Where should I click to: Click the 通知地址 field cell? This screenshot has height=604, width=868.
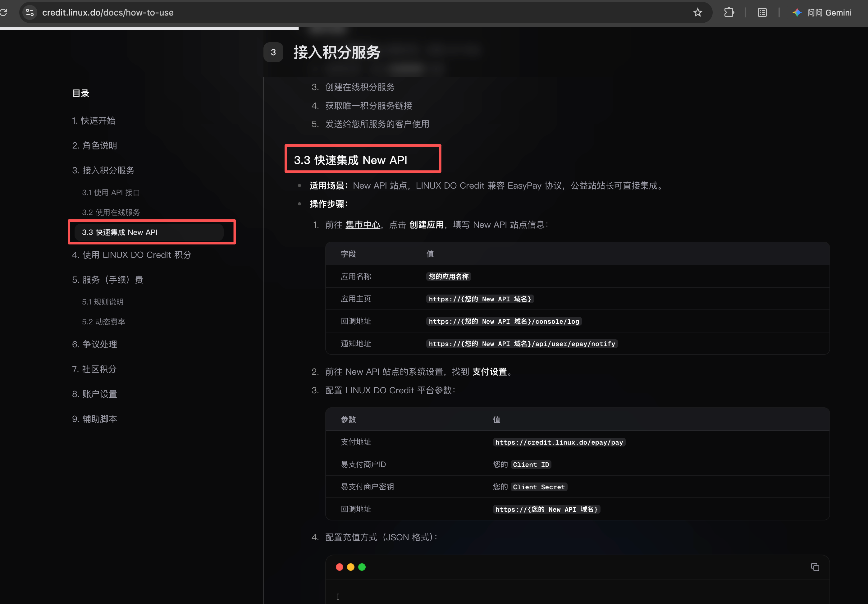tap(356, 344)
